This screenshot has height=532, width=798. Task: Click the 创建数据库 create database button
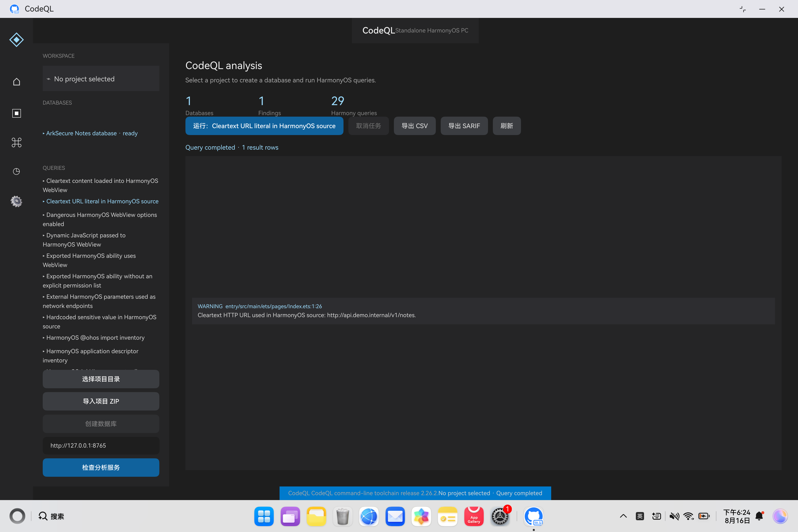[x=101, y=424]
